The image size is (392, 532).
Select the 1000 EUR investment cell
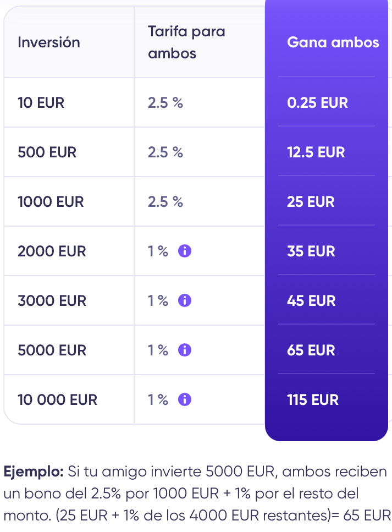click(51, 202)
